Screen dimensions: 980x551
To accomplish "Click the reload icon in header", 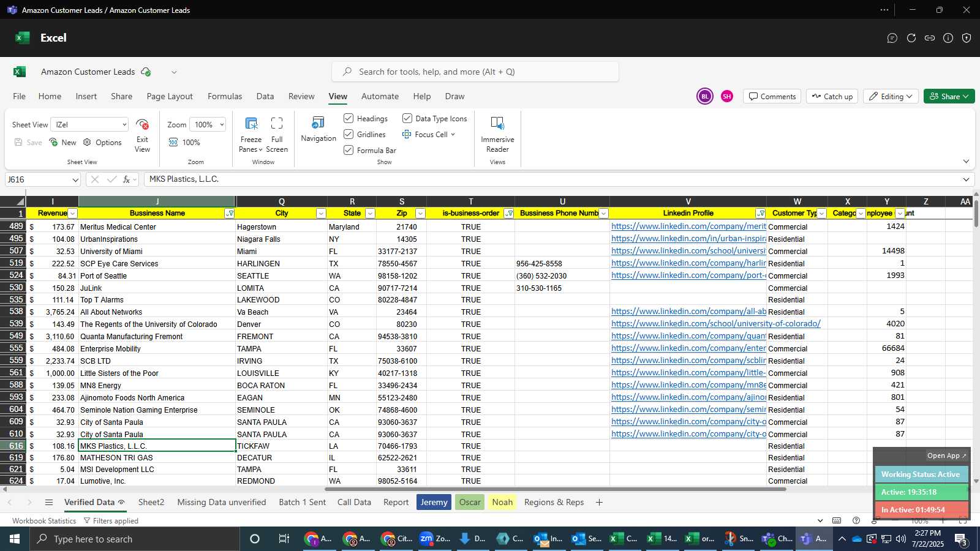I will pos(911,38).
